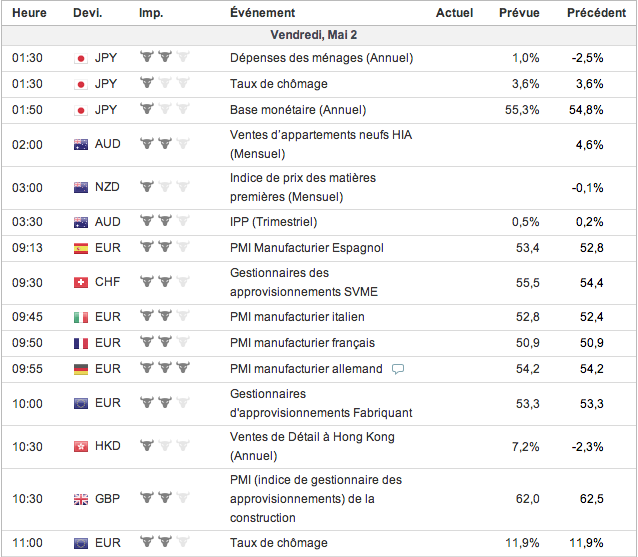Click the Événement column header
Screen dimensions: 638x557
point(262,13)
